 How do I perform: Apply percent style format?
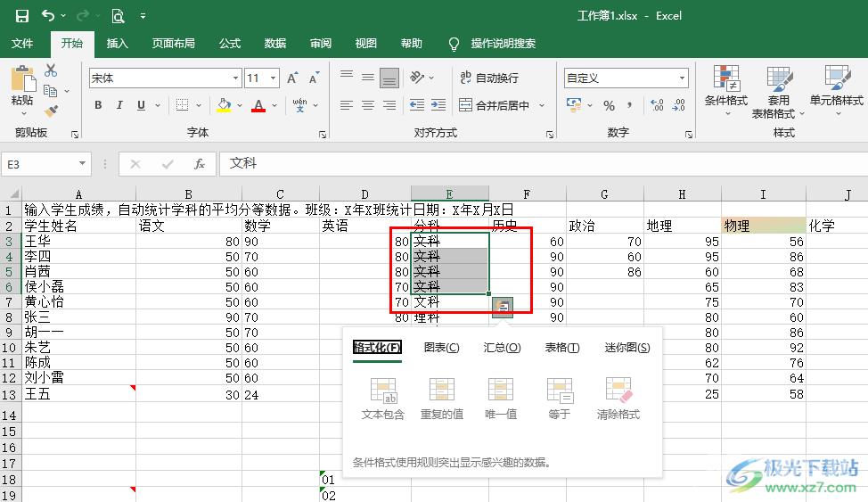[x=609, y=105]
